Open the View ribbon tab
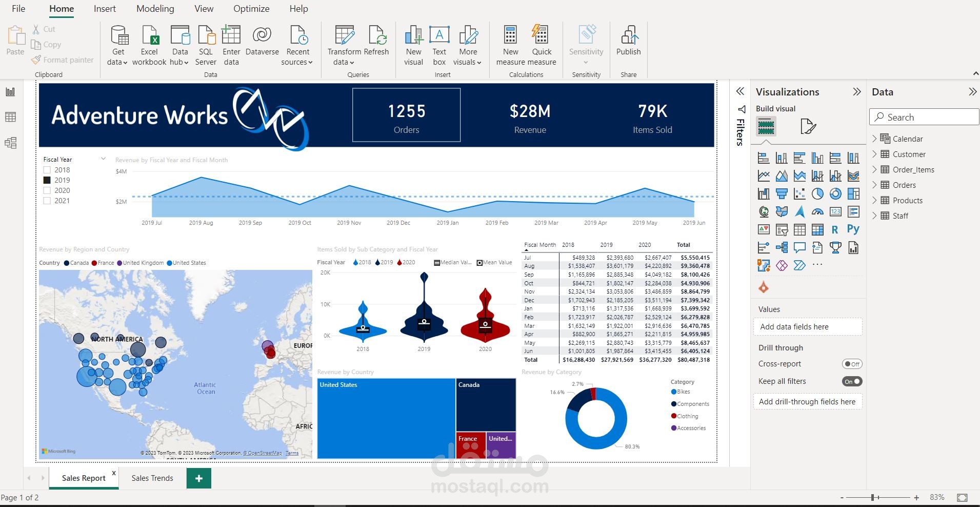 click(204, 9)
